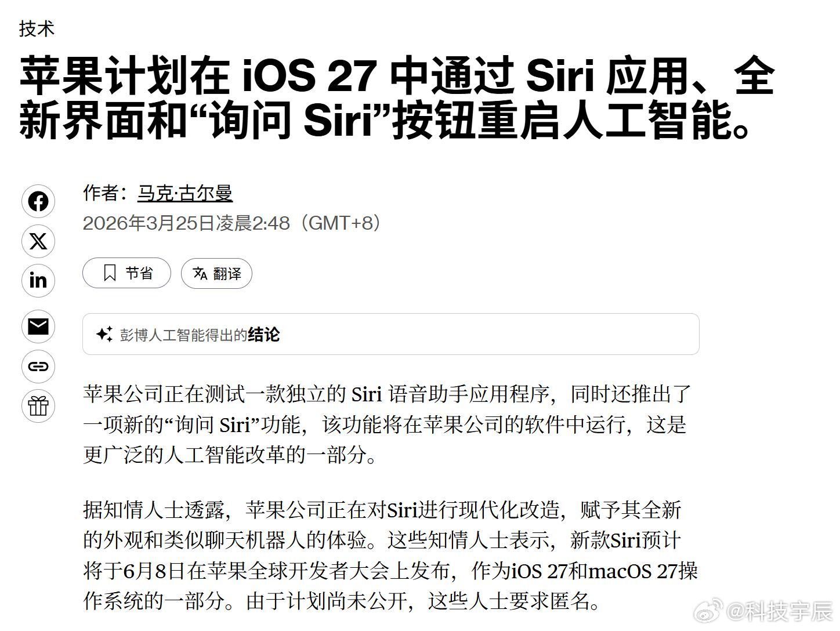Click the 节省 save button
This screenshot has width=840, height=631.
[126, 273]
